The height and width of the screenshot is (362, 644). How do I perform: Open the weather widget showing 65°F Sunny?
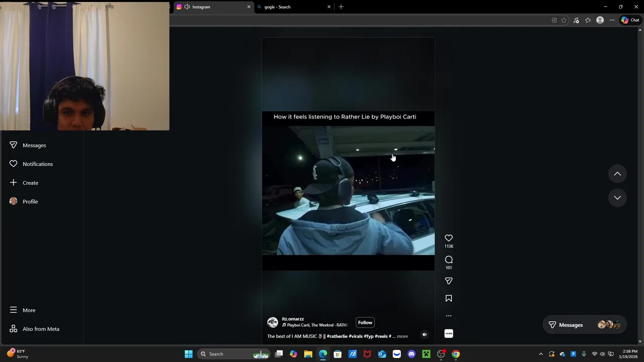point(18,354)
